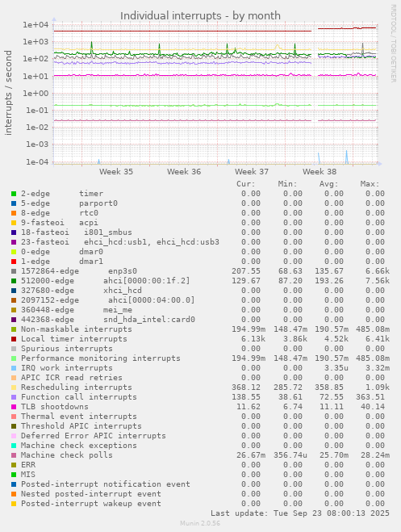
Task: Click the Cur: column header
Action: click(246, 184)
